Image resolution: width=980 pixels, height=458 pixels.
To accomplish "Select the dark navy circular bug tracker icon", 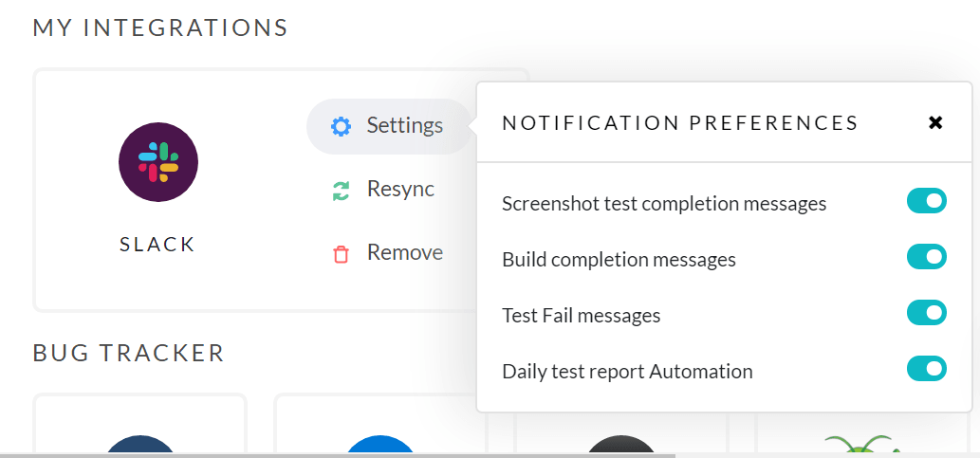I will pos(140,446).
